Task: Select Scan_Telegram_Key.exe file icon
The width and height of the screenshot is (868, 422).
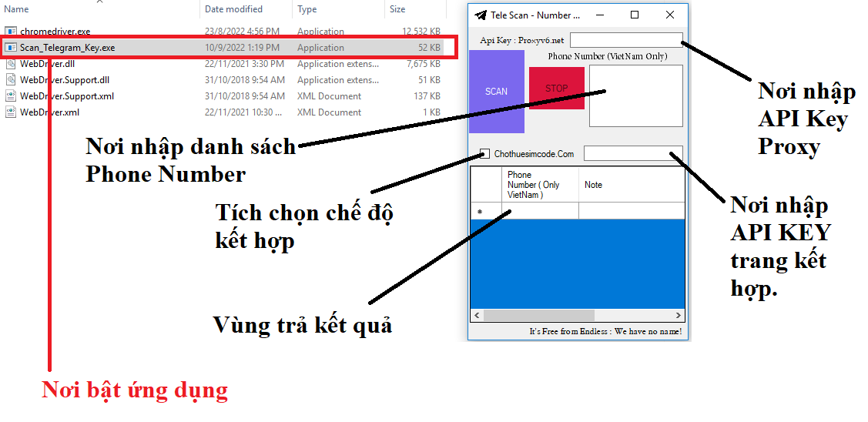Action: click(11, 48)
